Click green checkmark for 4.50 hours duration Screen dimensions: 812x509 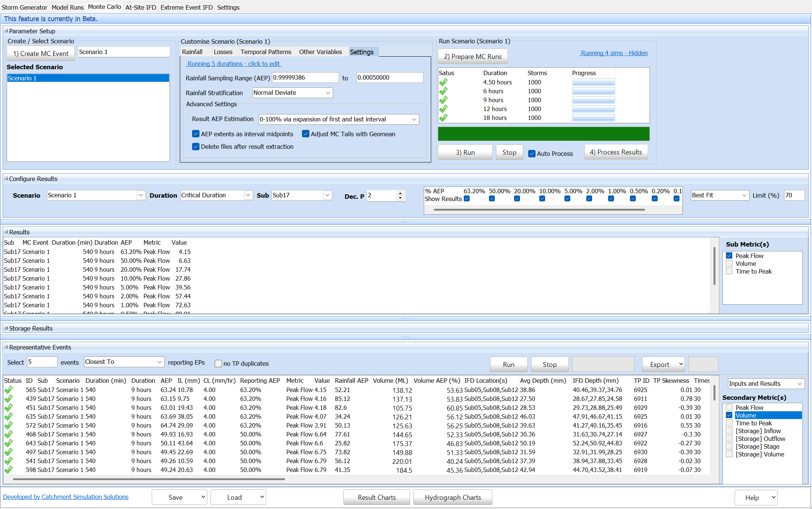(x=443, y=82)
